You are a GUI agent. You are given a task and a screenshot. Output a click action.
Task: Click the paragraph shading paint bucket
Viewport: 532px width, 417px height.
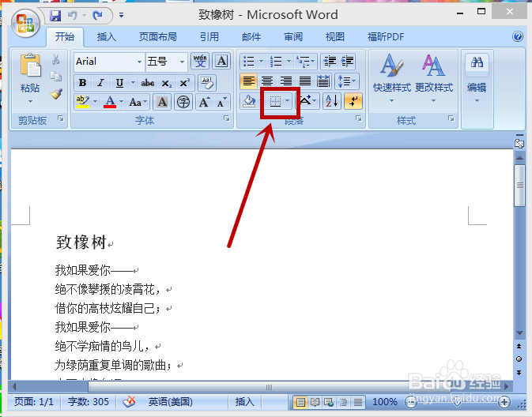coord(249,101)
